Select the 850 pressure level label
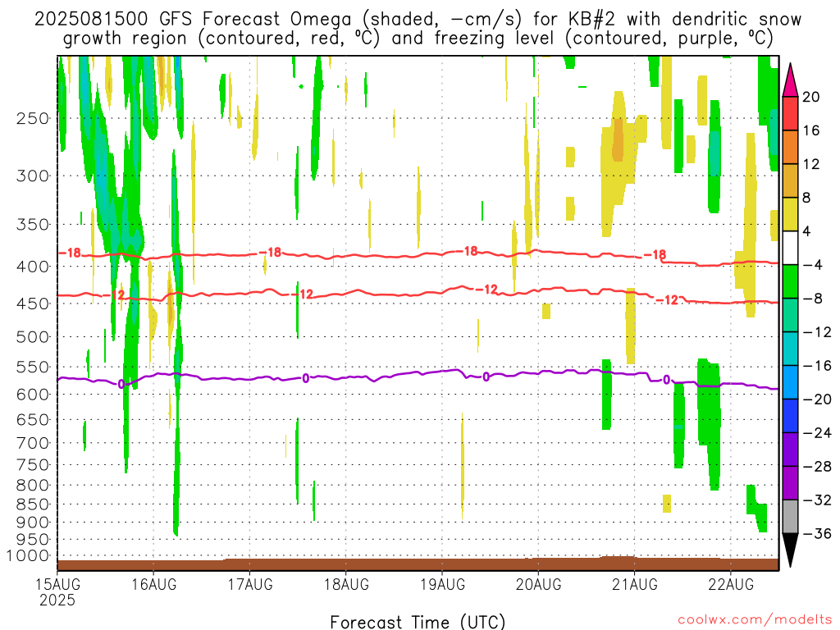 33,504
